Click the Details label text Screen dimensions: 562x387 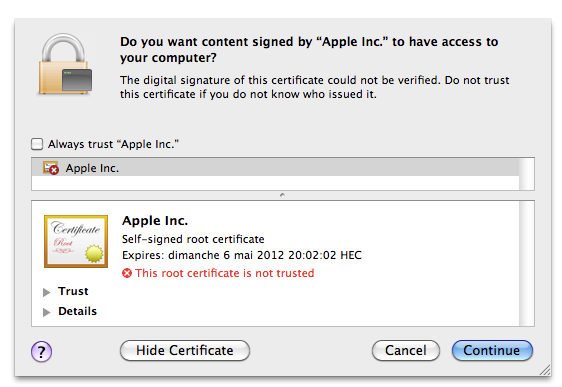pos(77,311)
